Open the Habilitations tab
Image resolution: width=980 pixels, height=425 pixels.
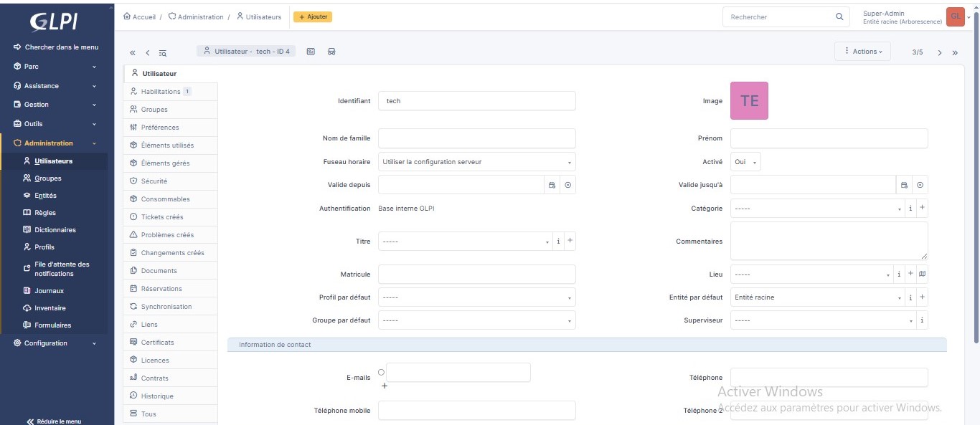170,92
